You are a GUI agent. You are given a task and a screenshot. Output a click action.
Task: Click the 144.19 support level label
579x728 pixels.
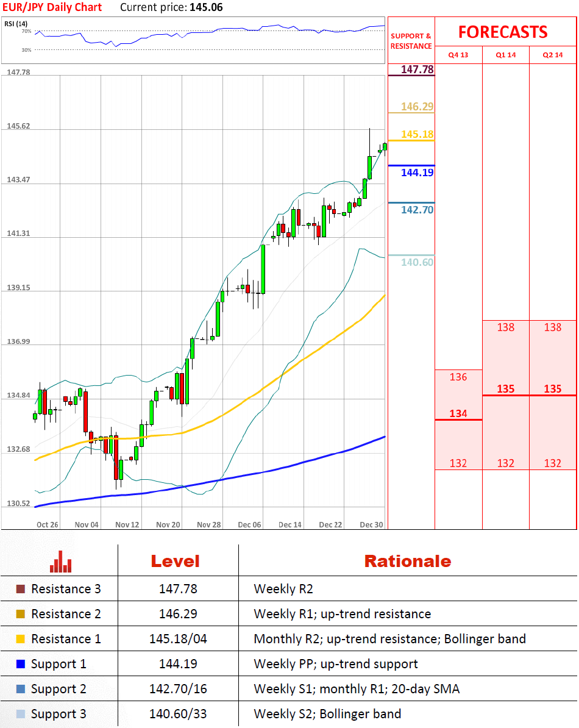point(417,173)
